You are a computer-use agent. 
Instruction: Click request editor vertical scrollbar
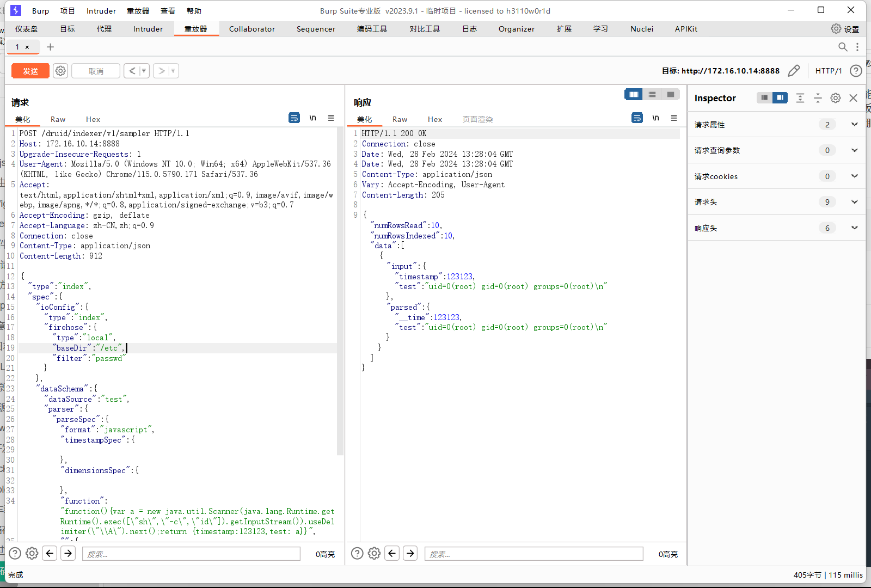pos(340,292)
